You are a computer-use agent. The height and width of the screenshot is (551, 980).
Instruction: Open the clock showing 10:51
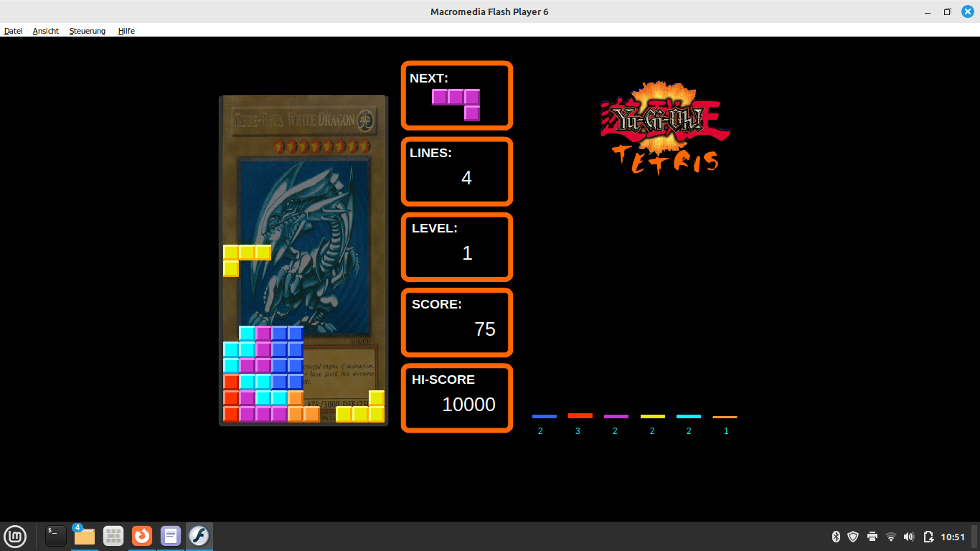pyautogui.click(x=953, y=537)
